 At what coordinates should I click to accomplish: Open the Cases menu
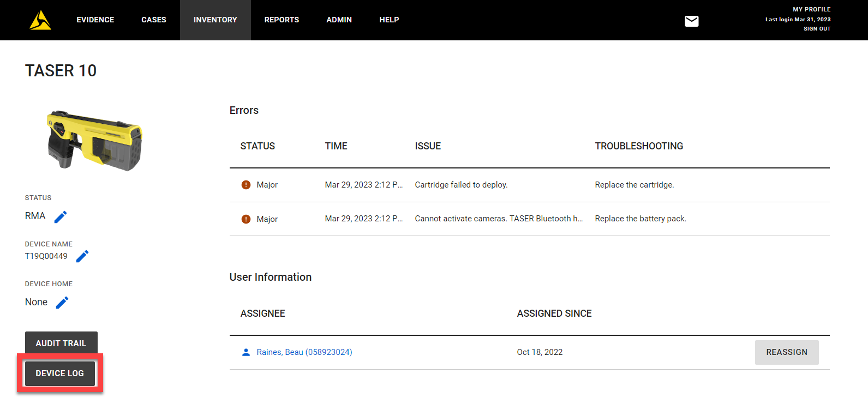pyautogui.click(x=154, y=20)
